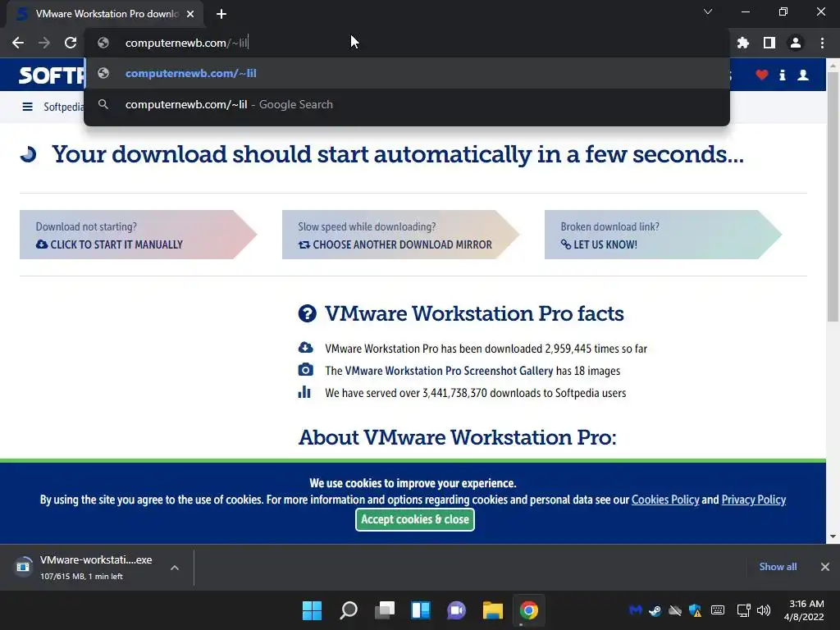
Task: Click the Windows Security tray icon
Action: [696, 610]
